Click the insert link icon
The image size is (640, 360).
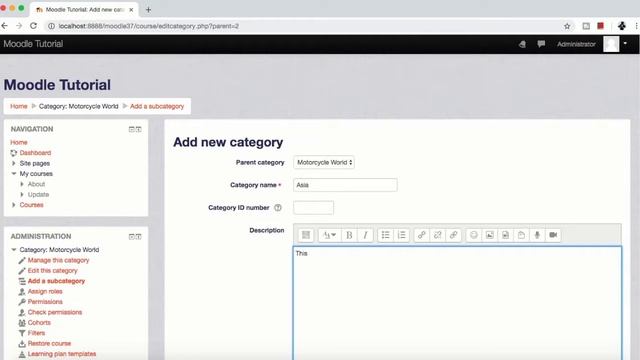pyautogui.click(x=422, y=235)
